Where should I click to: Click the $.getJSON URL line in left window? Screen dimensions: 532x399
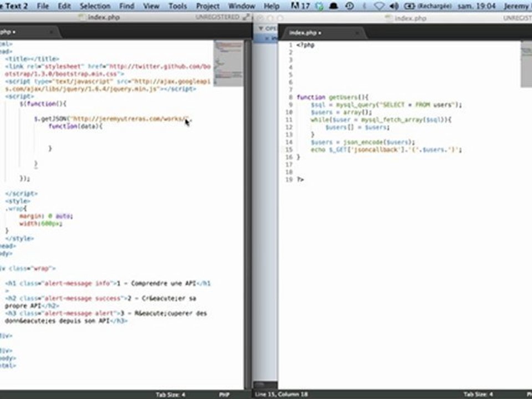coord(113,119)
